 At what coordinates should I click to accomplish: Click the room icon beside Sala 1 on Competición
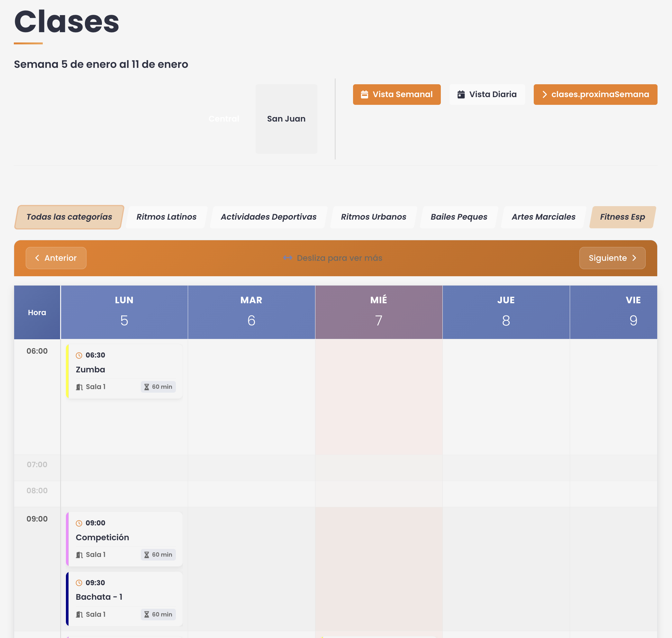(x=79, y=554)
